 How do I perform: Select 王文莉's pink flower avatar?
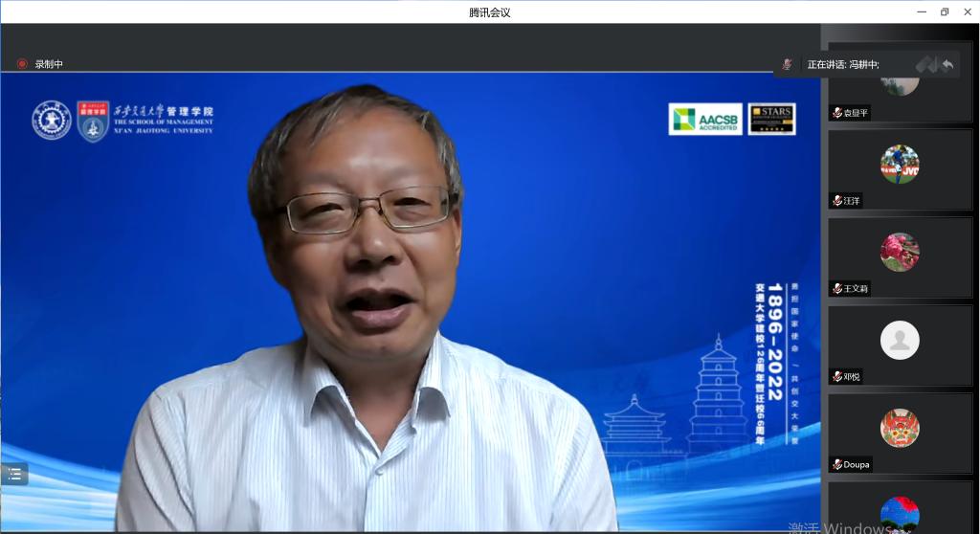coord(900,252)
